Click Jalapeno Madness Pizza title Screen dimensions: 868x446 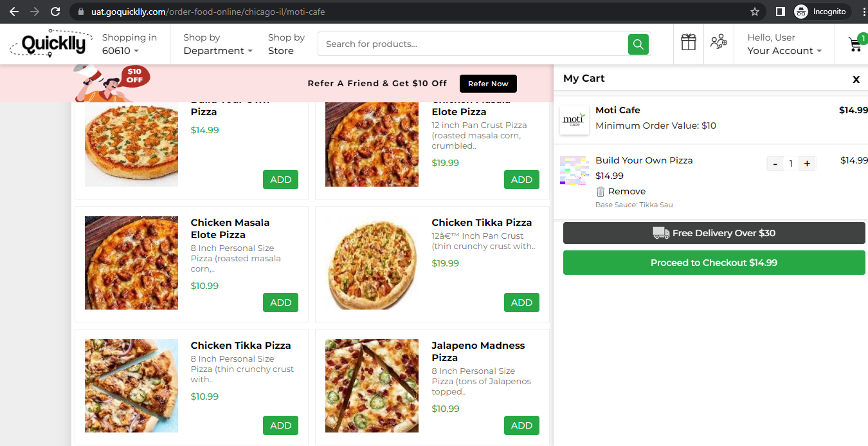click(x=478, y=351)
